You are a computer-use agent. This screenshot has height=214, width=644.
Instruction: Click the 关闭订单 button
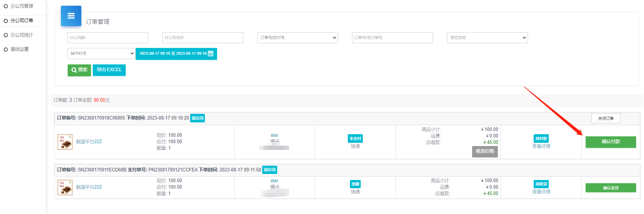tap(605, 118)
